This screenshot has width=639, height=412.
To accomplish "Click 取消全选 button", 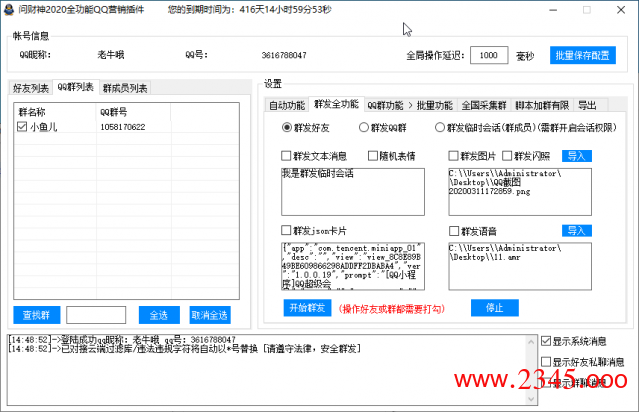I will click(x=210, y=315).
